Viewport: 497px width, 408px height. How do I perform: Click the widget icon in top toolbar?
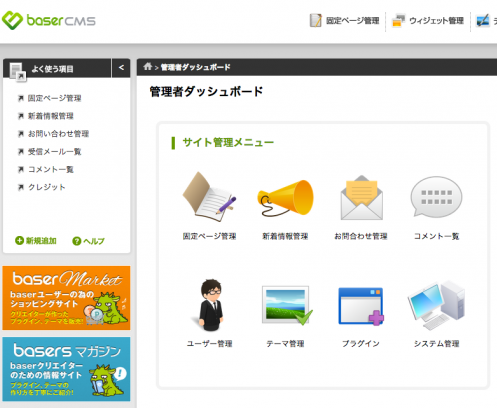click(398, 21)
